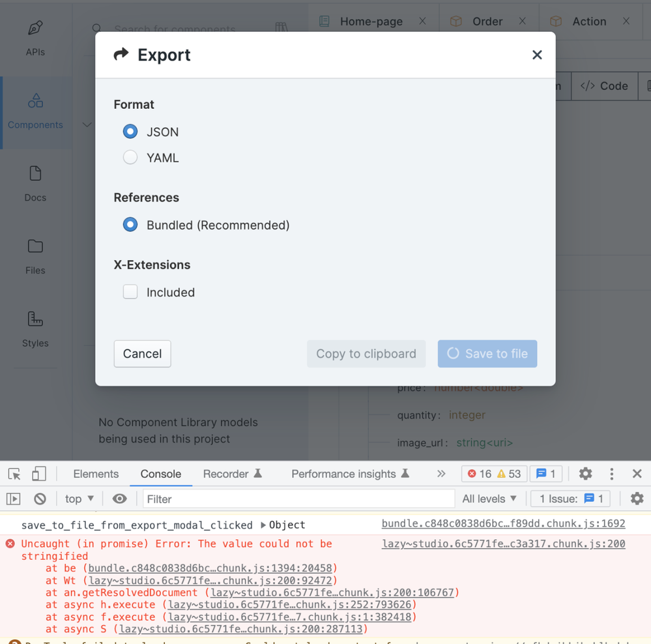
Task: Open console settings gear next to issues
Action: click(x=637, y=499)
